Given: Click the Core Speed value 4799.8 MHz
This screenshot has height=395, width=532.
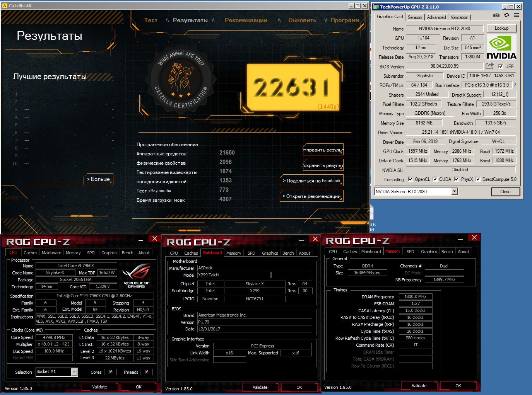Looking at the screenshot, I should (54, 337).
